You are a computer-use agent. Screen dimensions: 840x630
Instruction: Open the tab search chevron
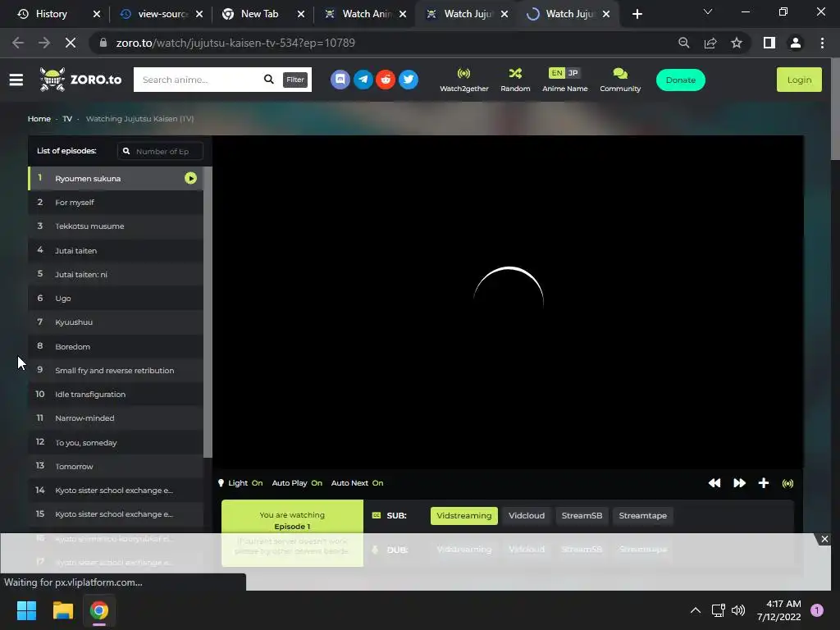[x=708, y=11]
